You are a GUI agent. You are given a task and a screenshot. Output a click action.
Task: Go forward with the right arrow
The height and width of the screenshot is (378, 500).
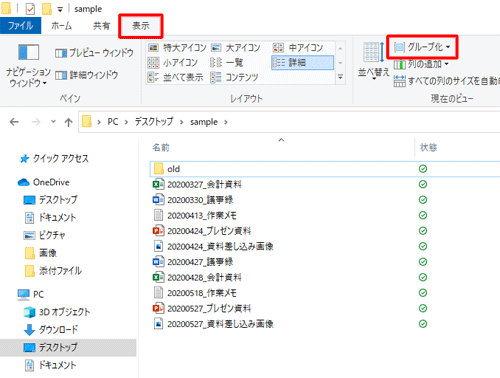pyautogui.click(x=36, y=122)
